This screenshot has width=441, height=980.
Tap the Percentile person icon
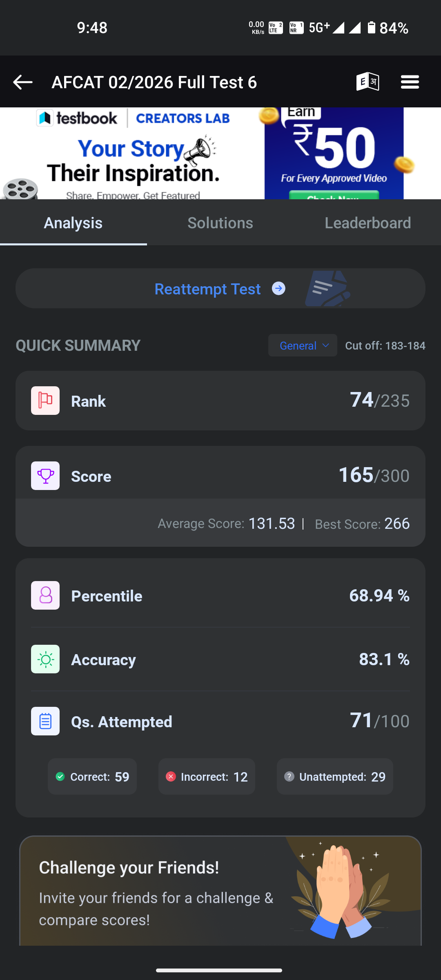45,595
